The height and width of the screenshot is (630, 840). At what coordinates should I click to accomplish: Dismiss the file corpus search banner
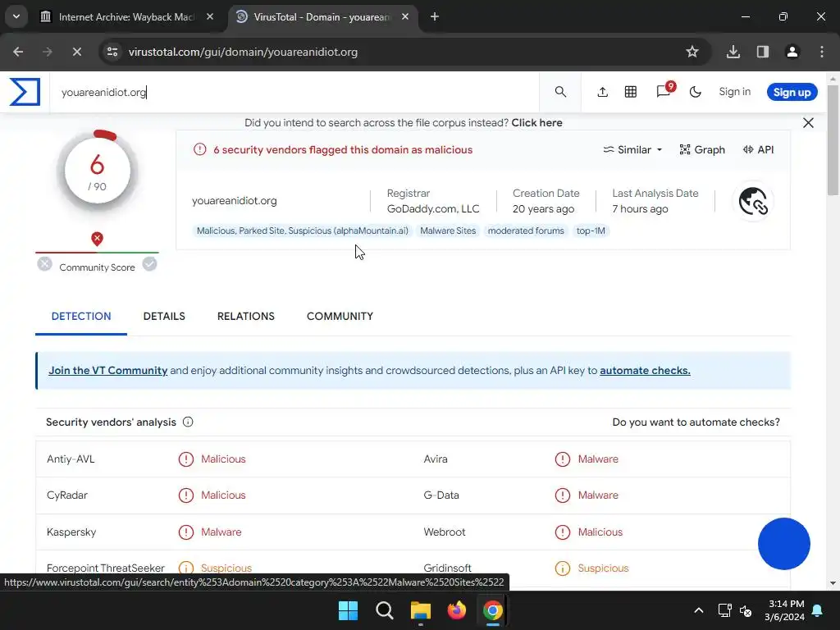(x=808, y=123)
